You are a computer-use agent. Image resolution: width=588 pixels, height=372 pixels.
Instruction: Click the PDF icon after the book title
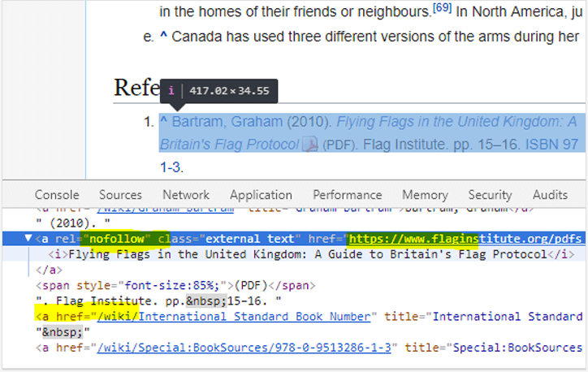[x=309, y=145]
